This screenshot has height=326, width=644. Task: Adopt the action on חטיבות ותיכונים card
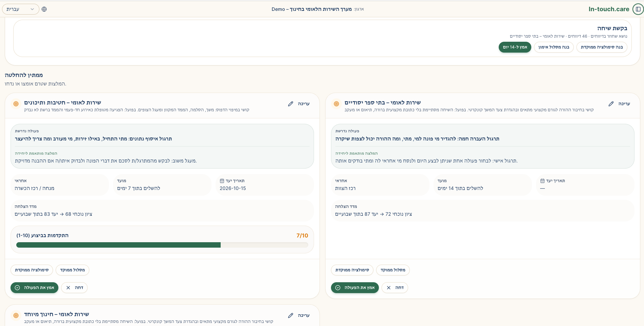[x=34, y=288]
